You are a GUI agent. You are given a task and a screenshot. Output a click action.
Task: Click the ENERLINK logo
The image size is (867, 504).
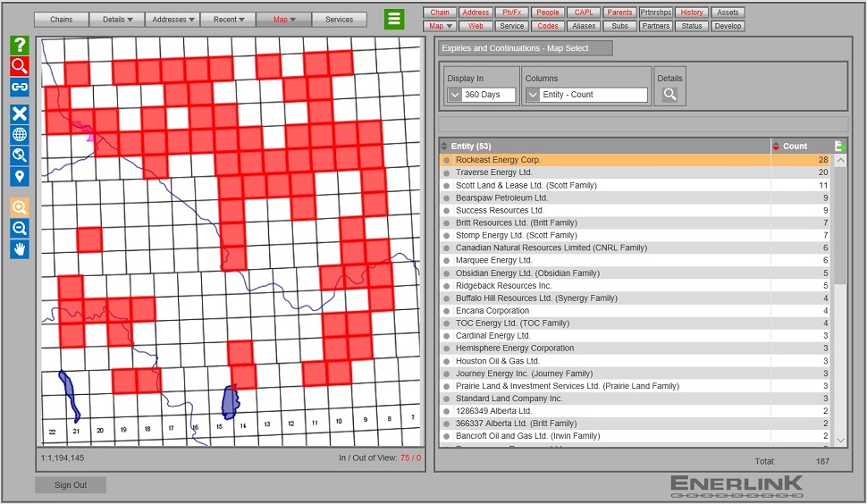tap(737, 486)
